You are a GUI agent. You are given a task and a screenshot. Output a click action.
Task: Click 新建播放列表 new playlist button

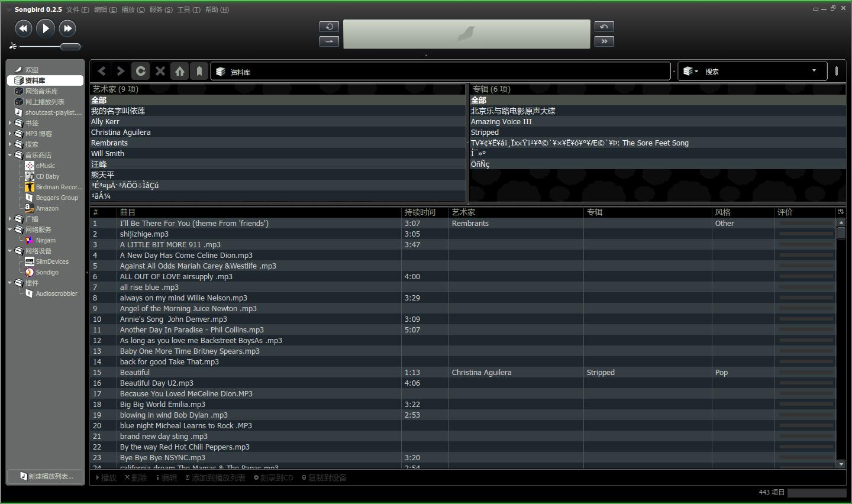46,476
